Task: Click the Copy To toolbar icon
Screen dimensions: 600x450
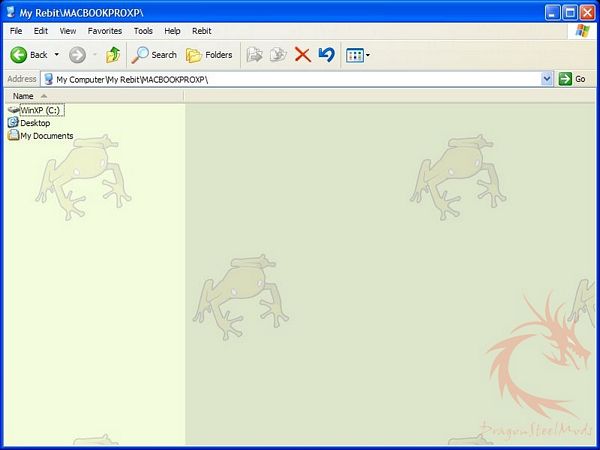Action: tap(278, 55)
